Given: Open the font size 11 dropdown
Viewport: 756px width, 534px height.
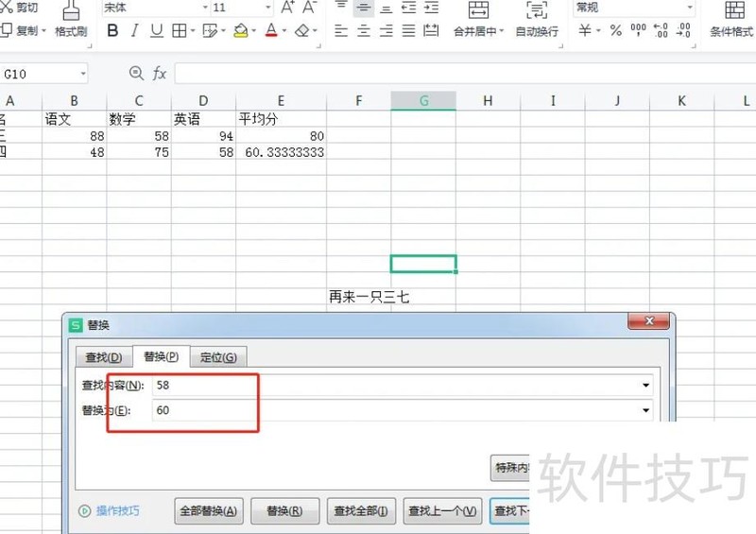Looking at the screenshot, I should (x=268, y=8).
